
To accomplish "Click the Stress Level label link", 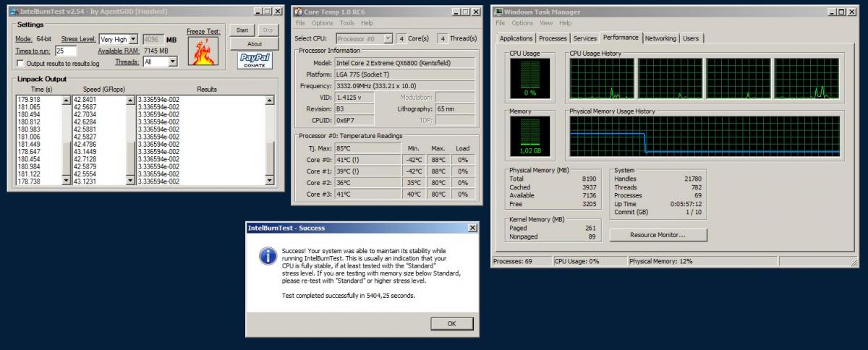I will [x=78, y=39].
